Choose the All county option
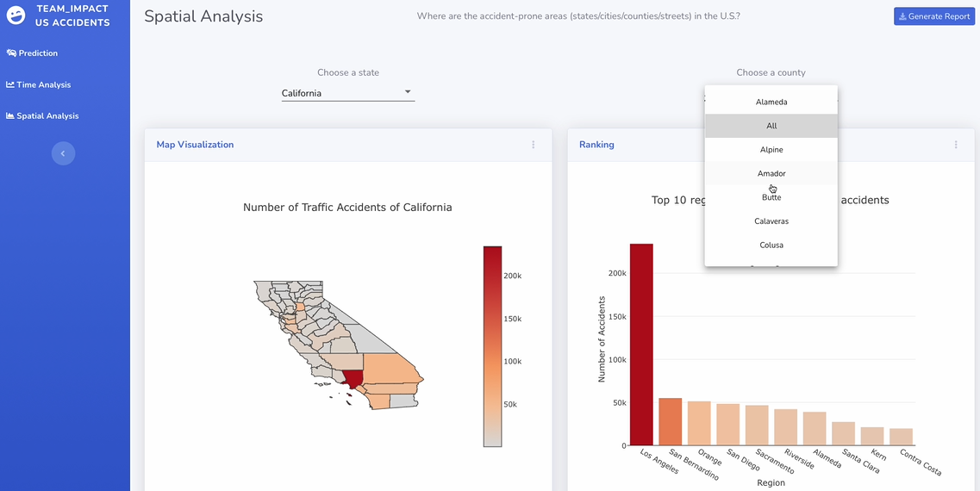The width and height of the screenshot is (980, 491). [771, 126]
